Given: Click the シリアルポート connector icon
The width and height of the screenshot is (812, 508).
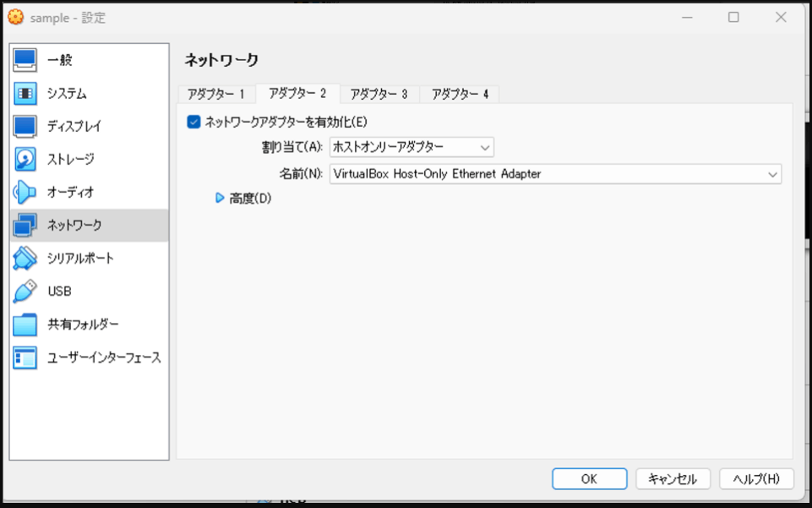Looking at the screenshot, I should coord(25,259).
